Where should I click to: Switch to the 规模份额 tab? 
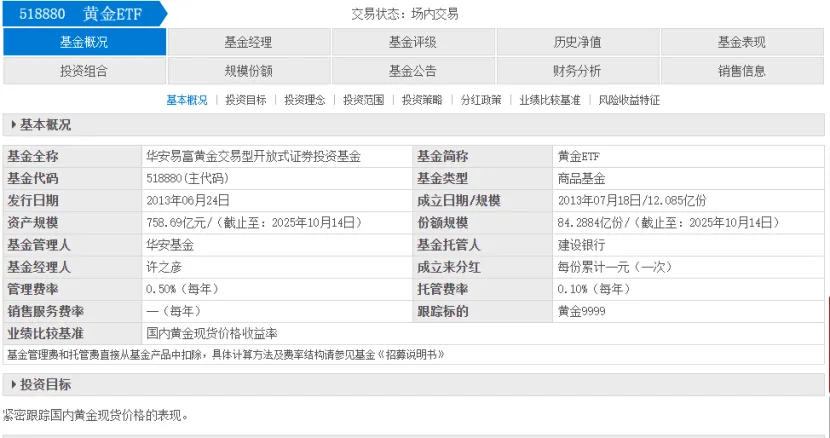point(248,71)
